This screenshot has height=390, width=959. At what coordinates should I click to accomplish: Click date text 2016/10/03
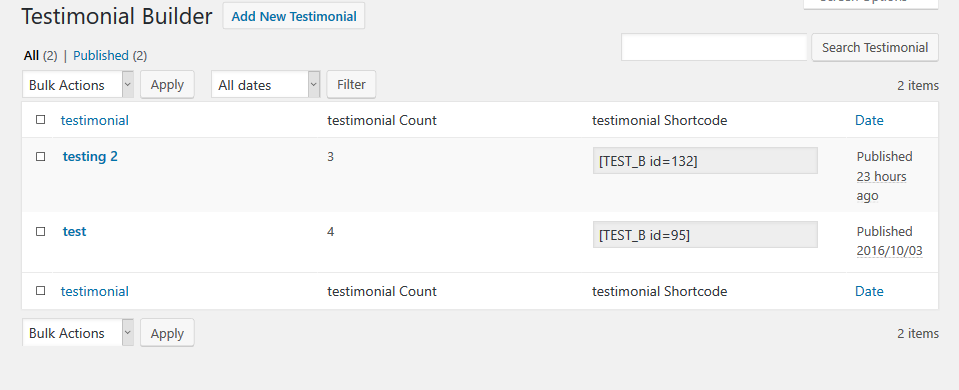click(x=889, y=251)
